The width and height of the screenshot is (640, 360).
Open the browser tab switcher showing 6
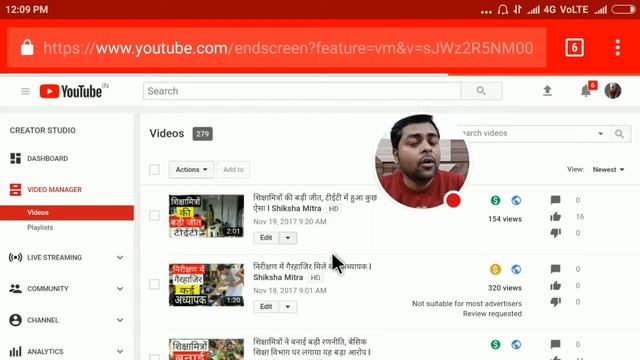574,48
